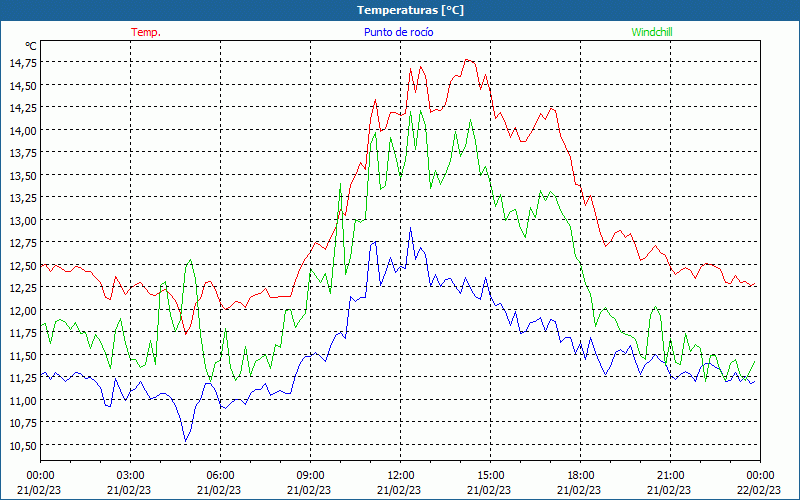Screen dimensions: 800x500
Task: Click the 12,75 axis value
Action: click(x=22, y=243)
